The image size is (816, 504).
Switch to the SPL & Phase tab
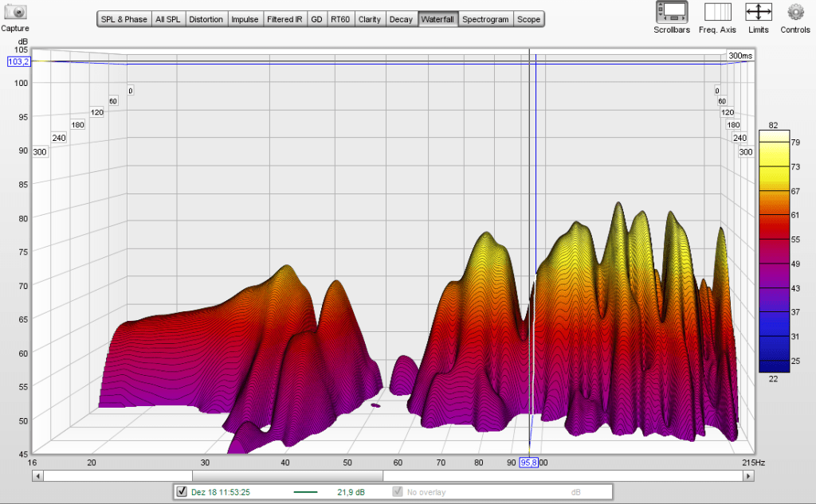tap(124, 19)
